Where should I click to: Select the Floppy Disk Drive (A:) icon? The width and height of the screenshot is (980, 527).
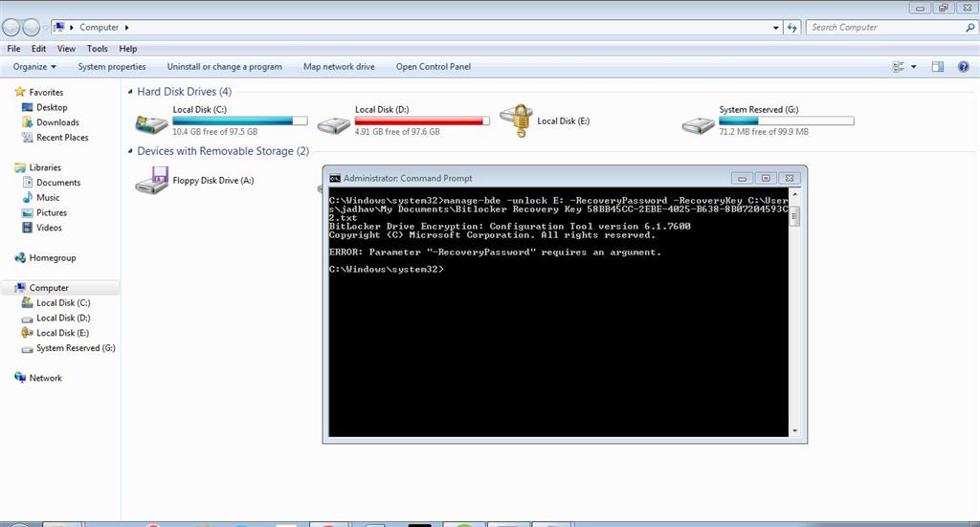tap(151, 181)
